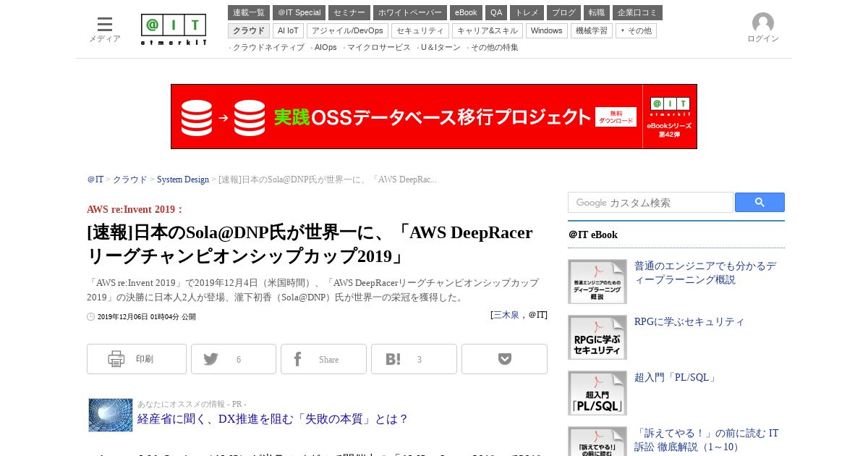Screen dimensions: 868x456
Task: Go to クラウドネイティブ feature link
Action: [x=268, y=48]
